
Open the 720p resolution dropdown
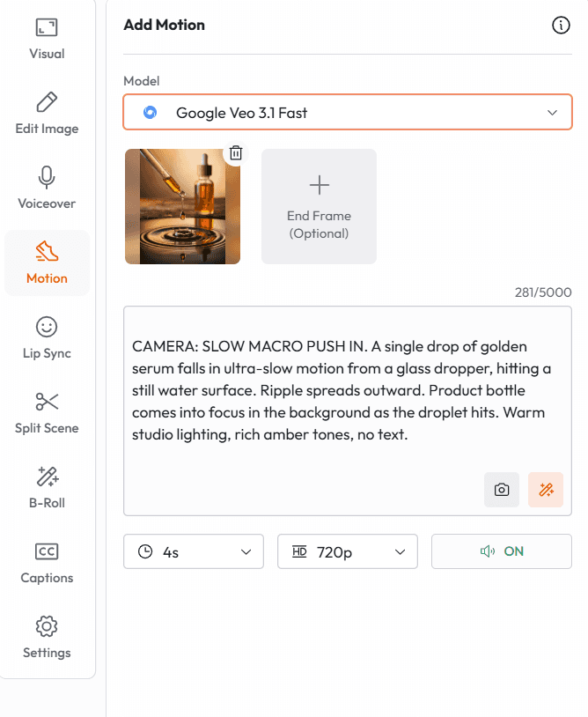pyautogui.click(x=348, y=551)
